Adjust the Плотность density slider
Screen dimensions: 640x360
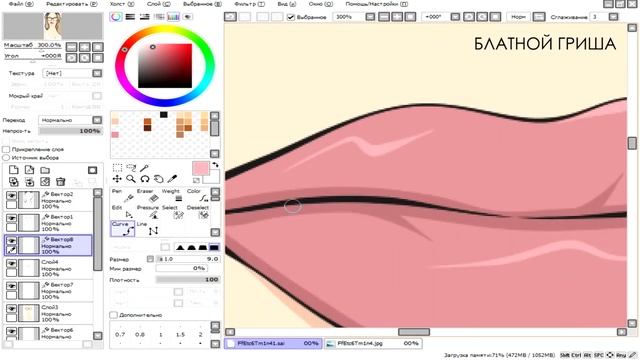click(x=188, y=280)
